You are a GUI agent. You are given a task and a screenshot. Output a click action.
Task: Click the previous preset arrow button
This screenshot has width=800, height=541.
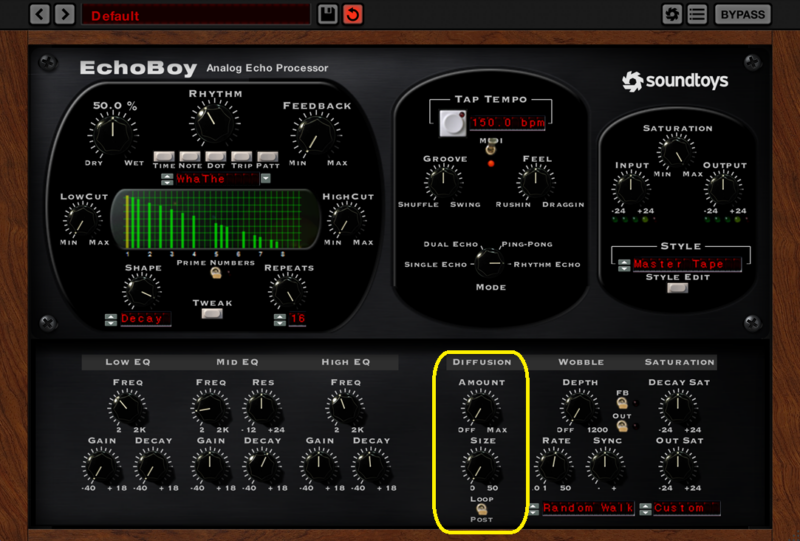click(x=39, y=14)
